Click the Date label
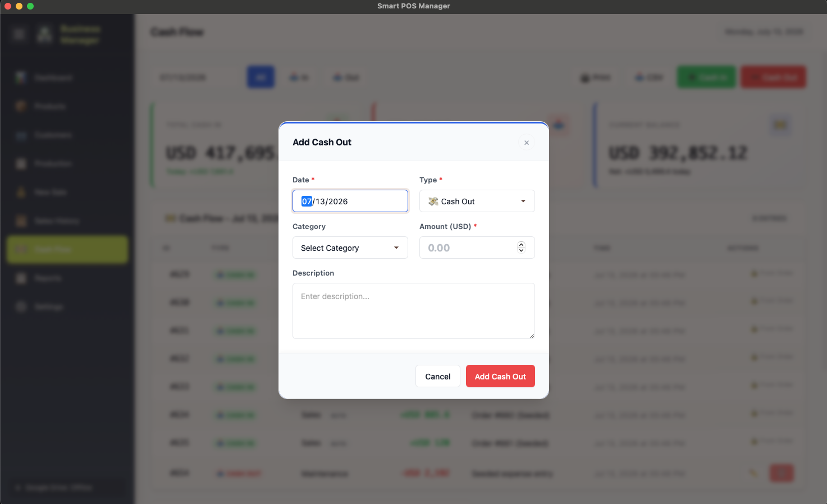Screen dimensions: 827x504 (303, 180)
